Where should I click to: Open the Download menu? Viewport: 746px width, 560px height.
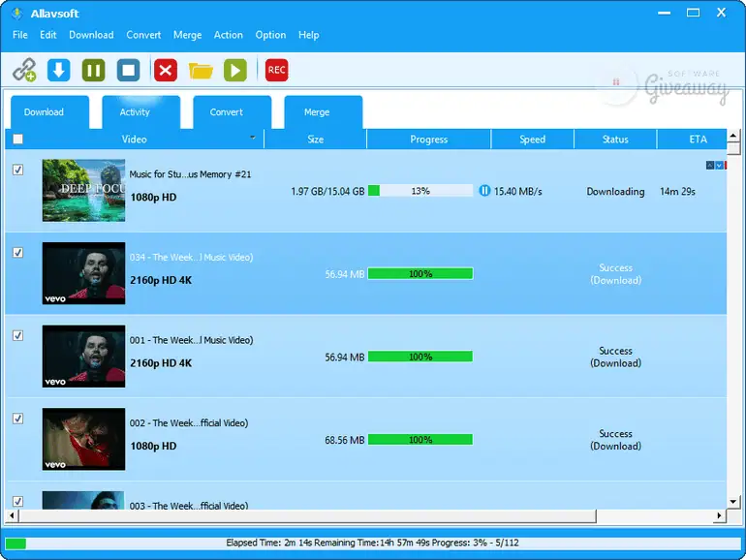point(91,35)
